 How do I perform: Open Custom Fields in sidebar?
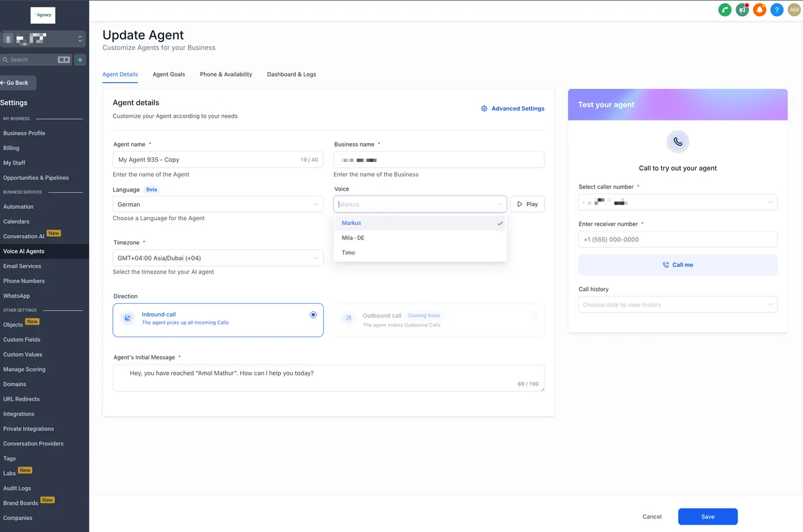[22, 340]
